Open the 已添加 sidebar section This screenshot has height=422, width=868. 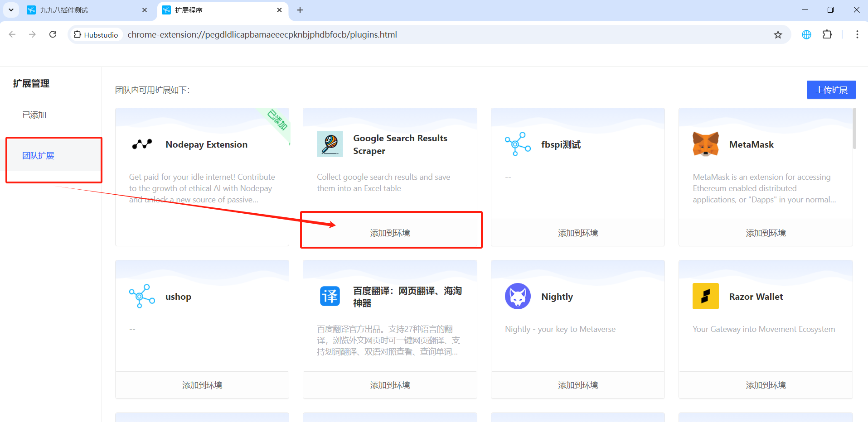click(34, 115)
